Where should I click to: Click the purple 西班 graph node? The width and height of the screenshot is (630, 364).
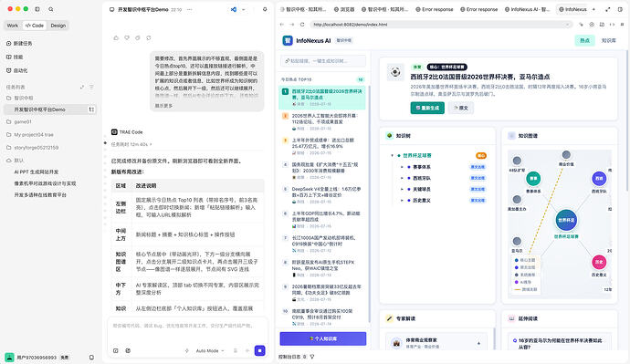coord(599,179)
